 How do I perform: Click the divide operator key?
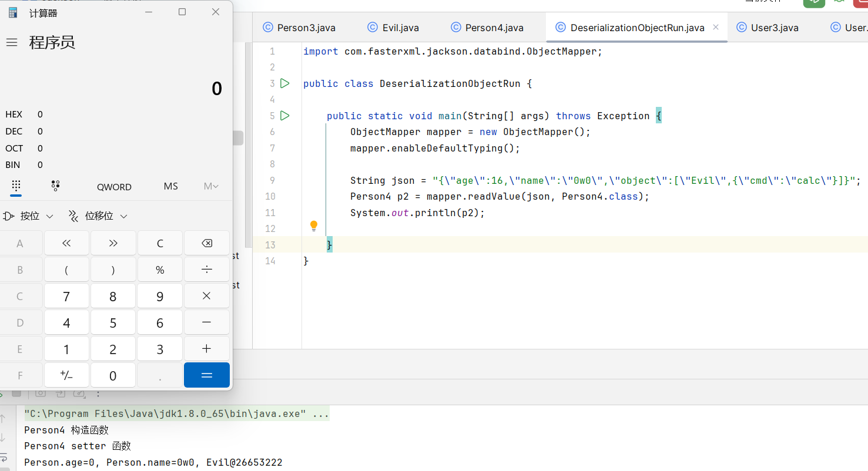pyautogui.click(x=207, y=270)
